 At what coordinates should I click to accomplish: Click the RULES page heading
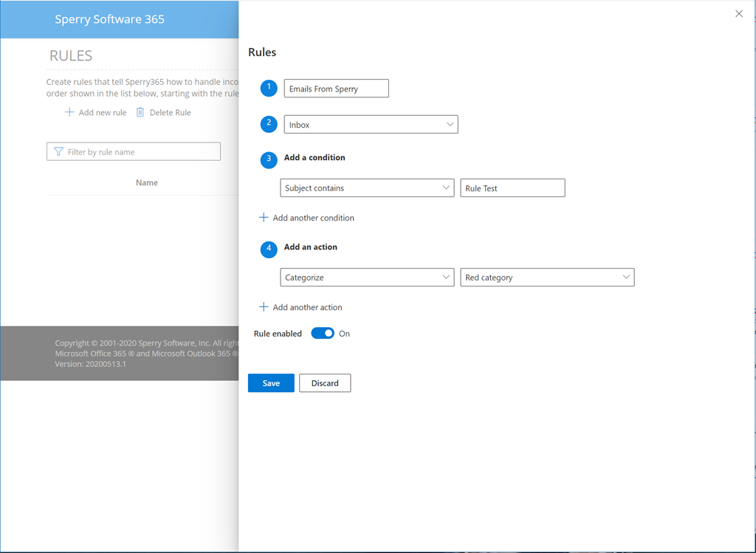click(x=71, y=55)
